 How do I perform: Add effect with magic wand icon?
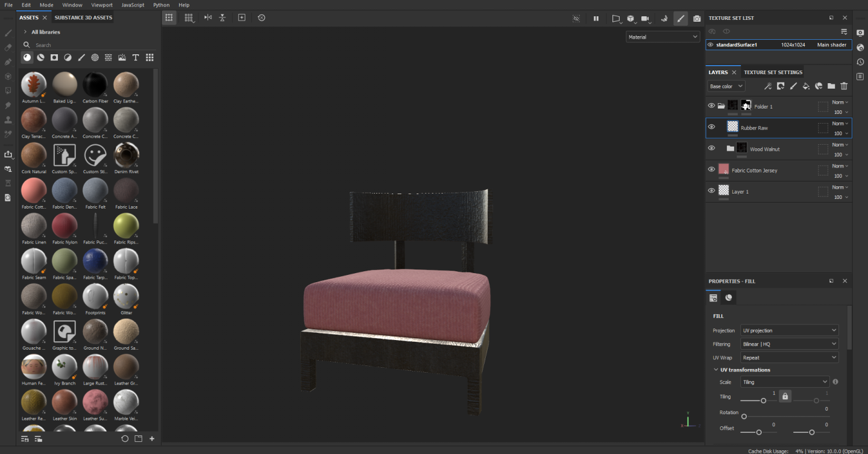[767, 86]
